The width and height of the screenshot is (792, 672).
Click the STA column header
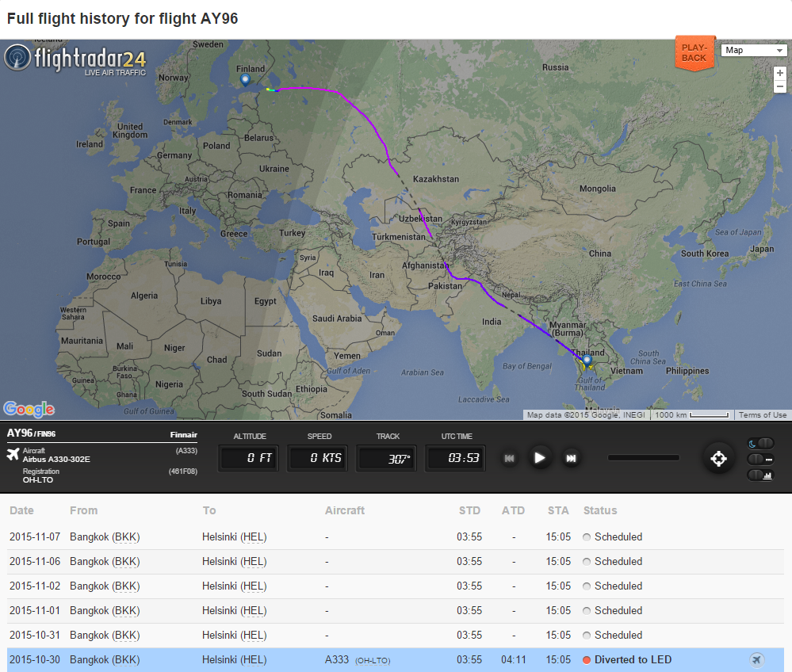558,510
